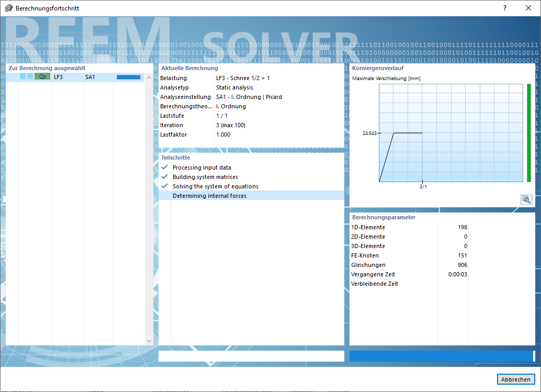Click the Belastung value 'LF3 - Schnee 1/2 + 1'

243,78
